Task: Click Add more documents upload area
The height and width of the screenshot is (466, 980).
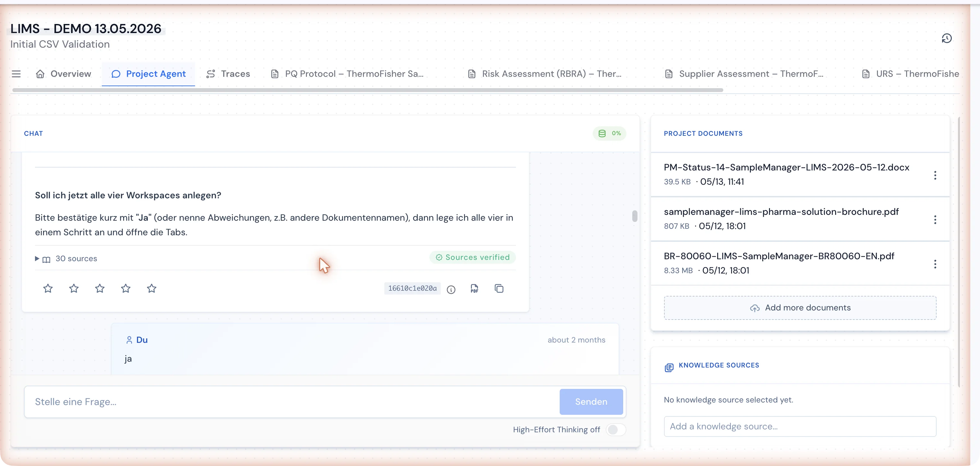Action: [800, 308]
